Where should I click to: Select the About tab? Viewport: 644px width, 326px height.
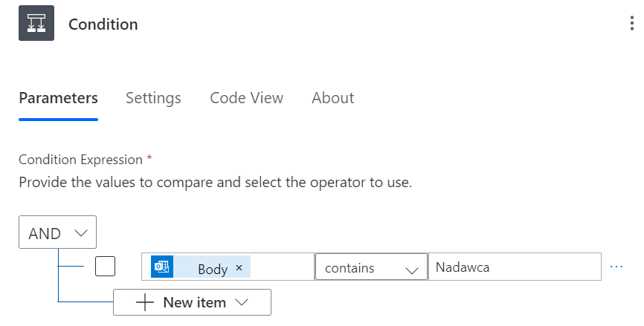pos(332,98)
